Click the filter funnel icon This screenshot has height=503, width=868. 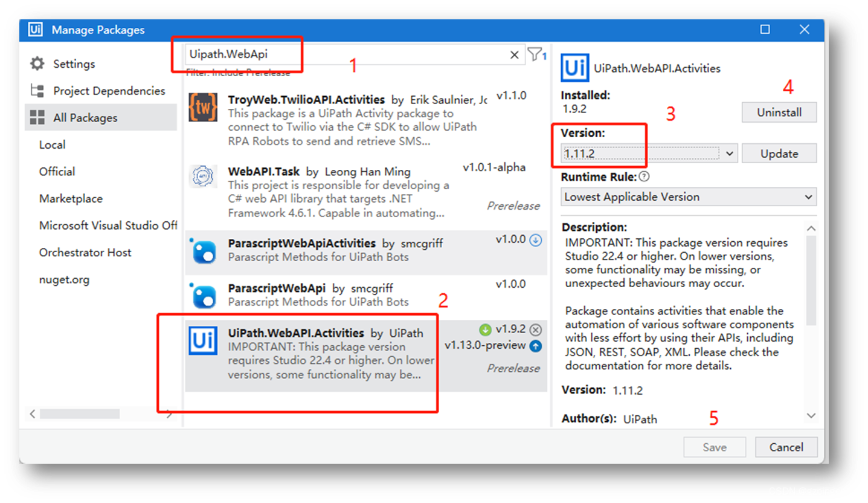point(535,54)
